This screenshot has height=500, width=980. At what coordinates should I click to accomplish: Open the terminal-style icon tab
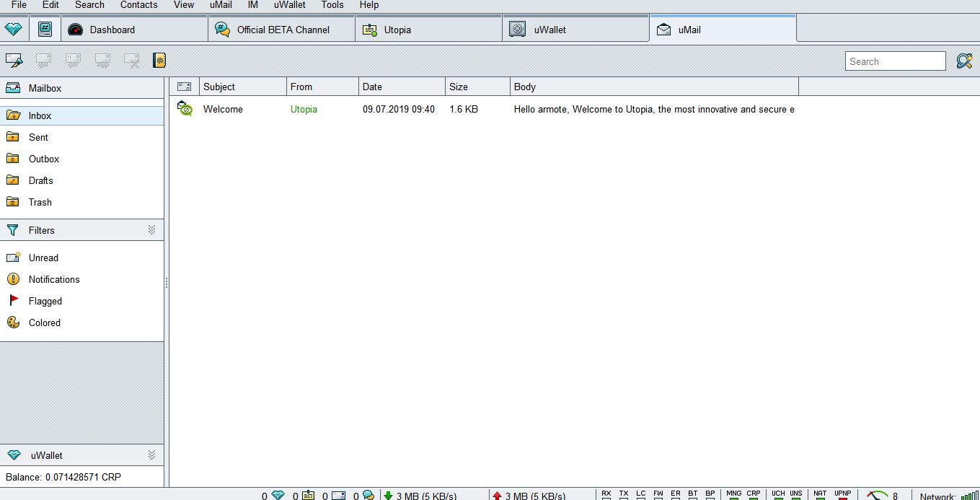(45, 30)
